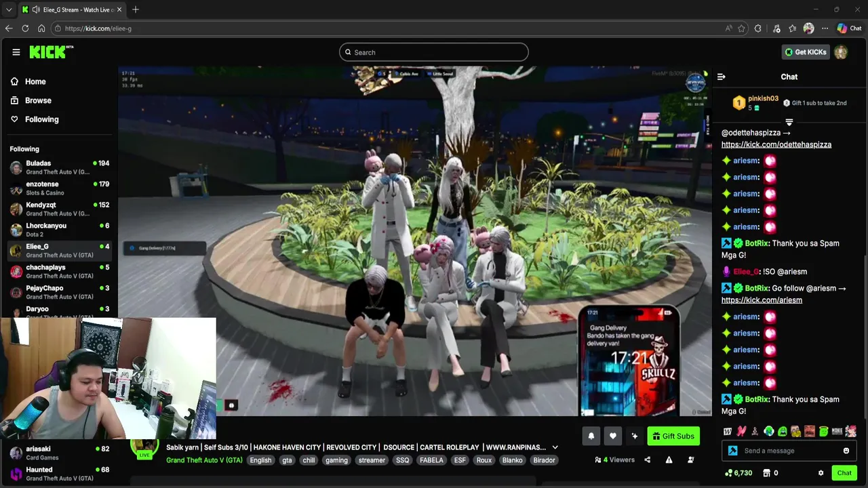The height and width of the screenshot is (488, 868).
Task: Open the kick.com/odettehaspizza link
Action: coord(776,144)
